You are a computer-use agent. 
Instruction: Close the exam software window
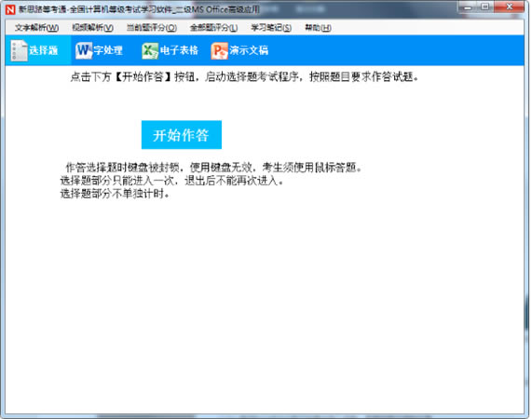(510, 7)
